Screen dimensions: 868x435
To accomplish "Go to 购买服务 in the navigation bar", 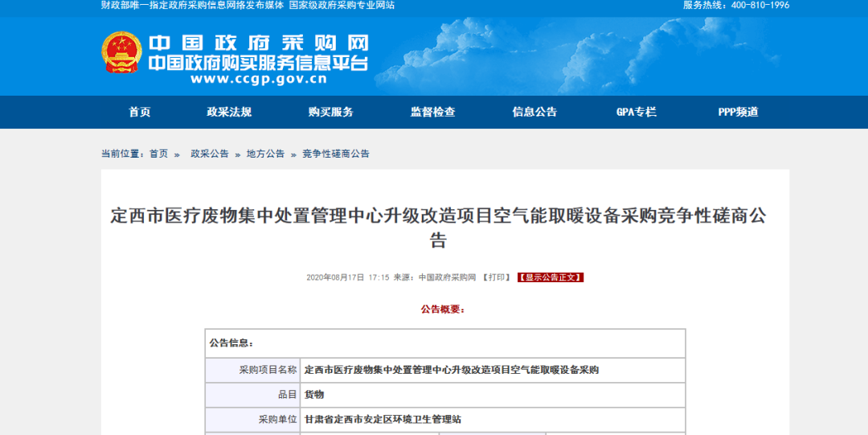I will coord(331,112).
